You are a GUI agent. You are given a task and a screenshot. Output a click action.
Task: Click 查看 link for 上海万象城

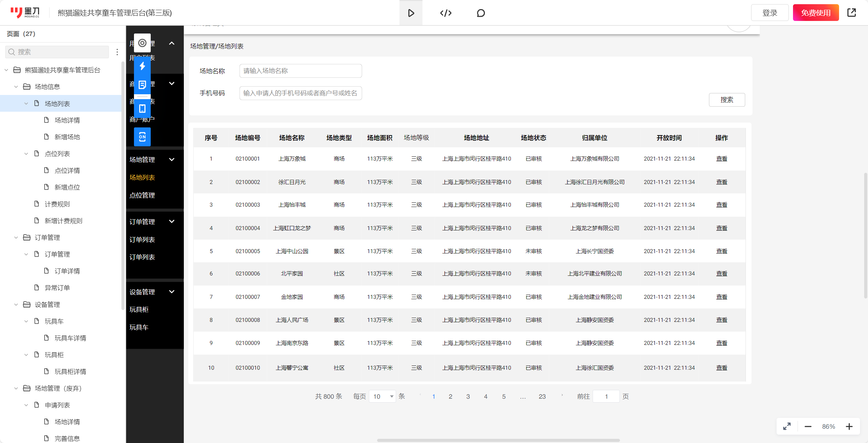coord(721,158)
